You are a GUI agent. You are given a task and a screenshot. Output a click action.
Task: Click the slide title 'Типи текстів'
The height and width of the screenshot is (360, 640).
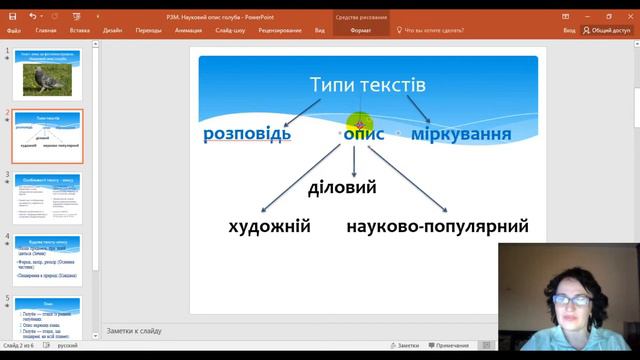point(368,84)
